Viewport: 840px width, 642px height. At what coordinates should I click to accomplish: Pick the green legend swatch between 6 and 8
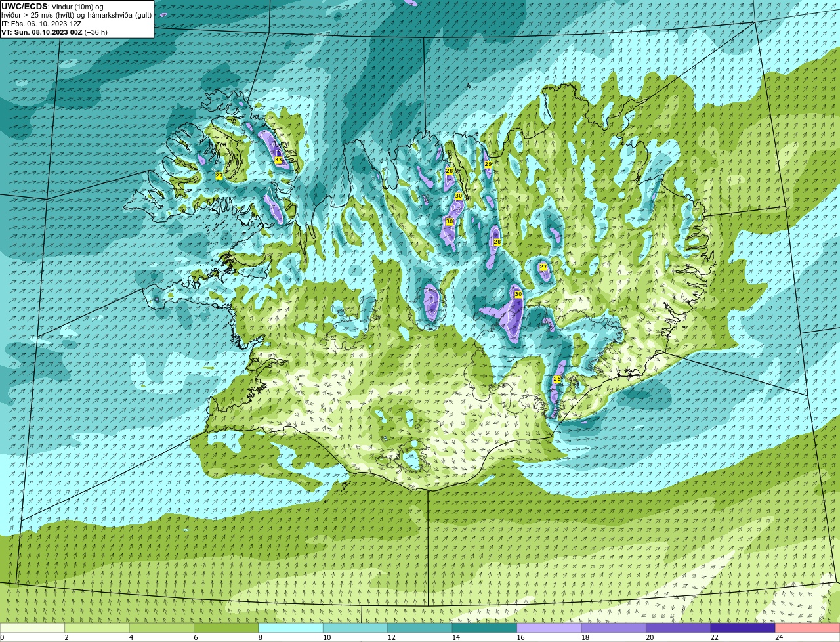point(226,628)
